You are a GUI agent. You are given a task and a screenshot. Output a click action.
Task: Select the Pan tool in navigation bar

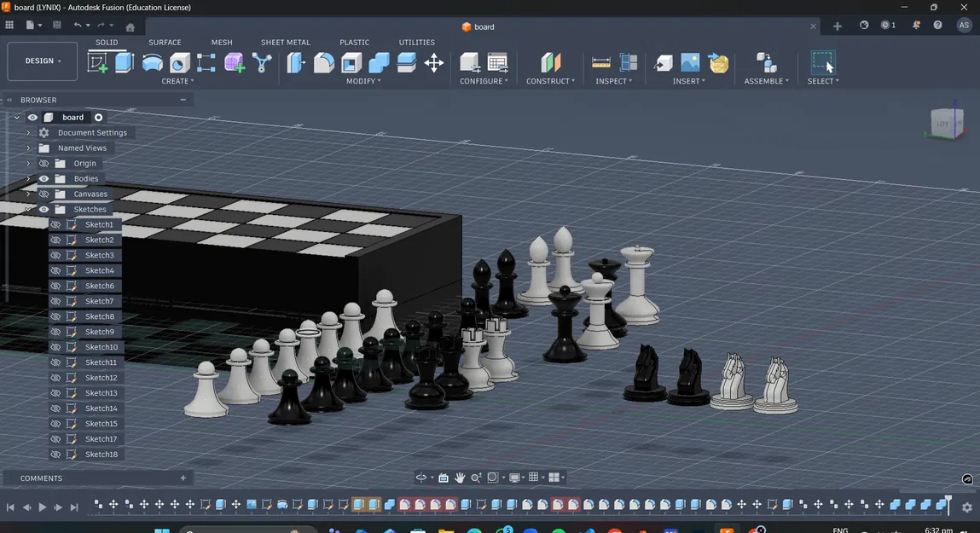[460, 478]
